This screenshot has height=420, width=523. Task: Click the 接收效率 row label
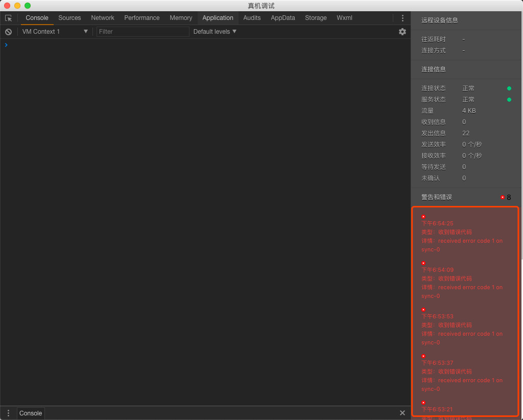click(x=433, y=156)
